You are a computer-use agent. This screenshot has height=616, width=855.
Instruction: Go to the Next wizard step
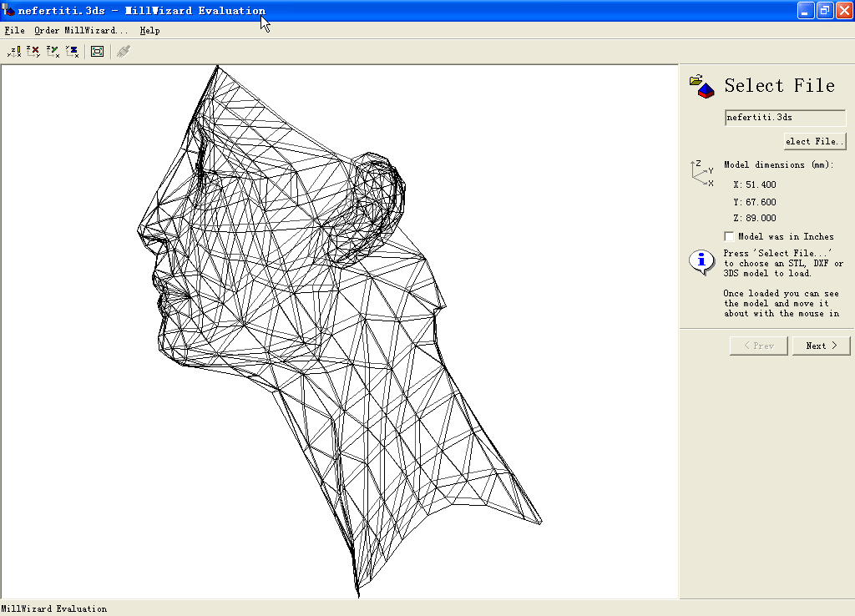pos(822,346)
